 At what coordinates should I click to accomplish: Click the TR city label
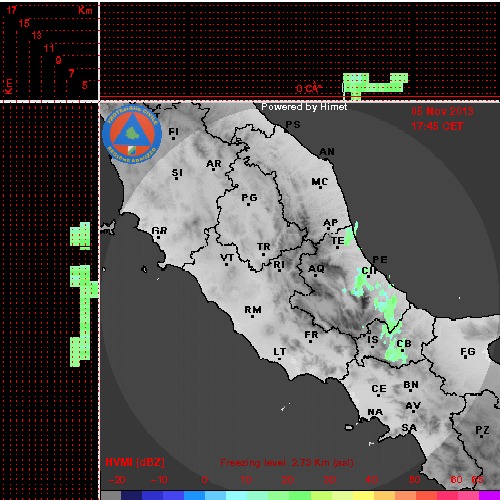click(264, 247)
